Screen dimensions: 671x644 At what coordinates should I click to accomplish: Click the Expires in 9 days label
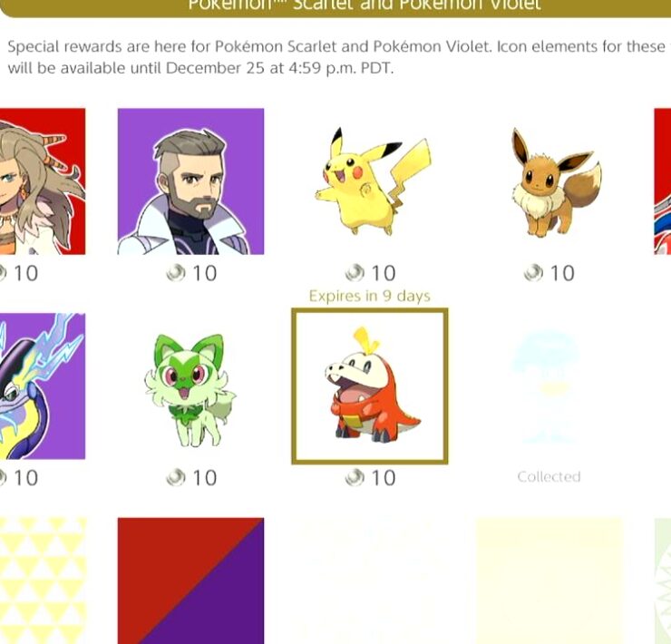(x=370, y=296)
